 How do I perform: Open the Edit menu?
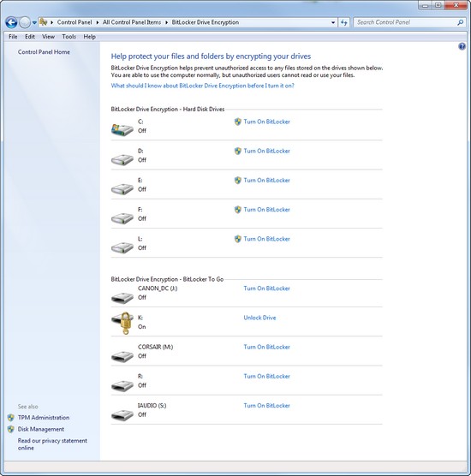tap(30, 37)
